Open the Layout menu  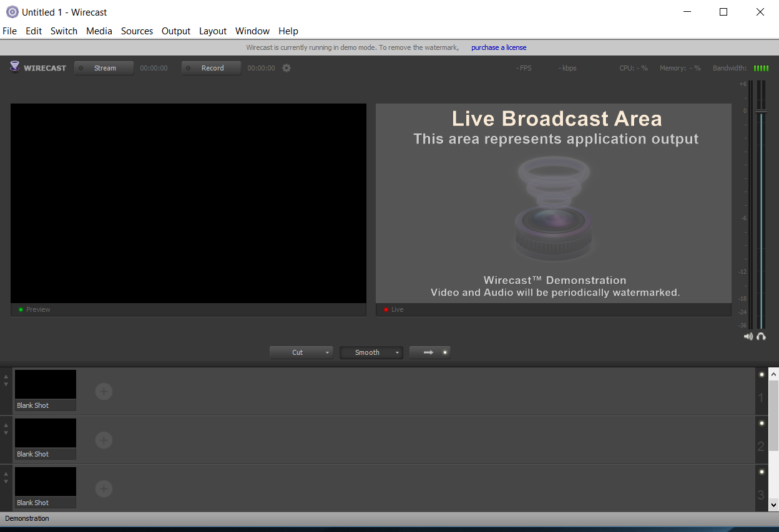pos(213,31)
